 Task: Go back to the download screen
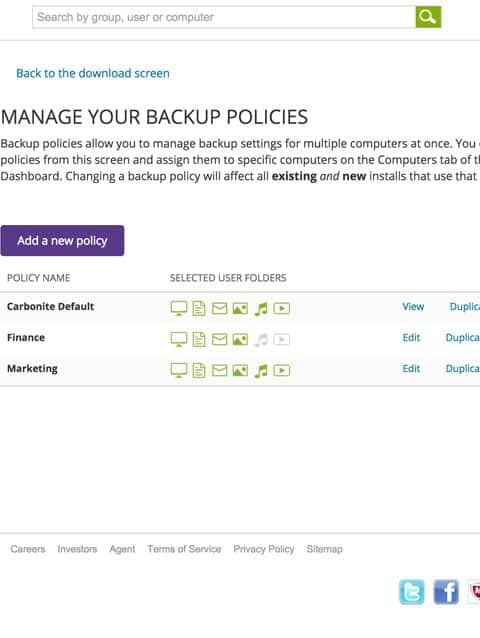pos(93,73)
